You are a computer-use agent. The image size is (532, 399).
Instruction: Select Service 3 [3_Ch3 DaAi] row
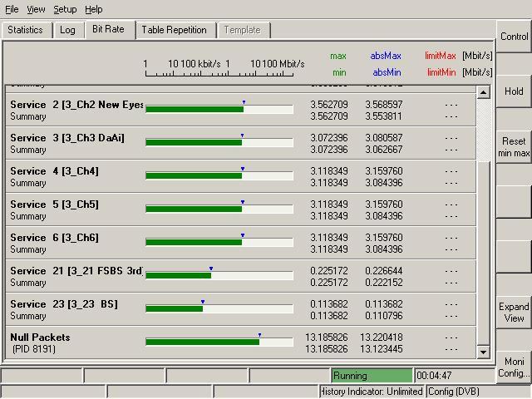point(66,138)
